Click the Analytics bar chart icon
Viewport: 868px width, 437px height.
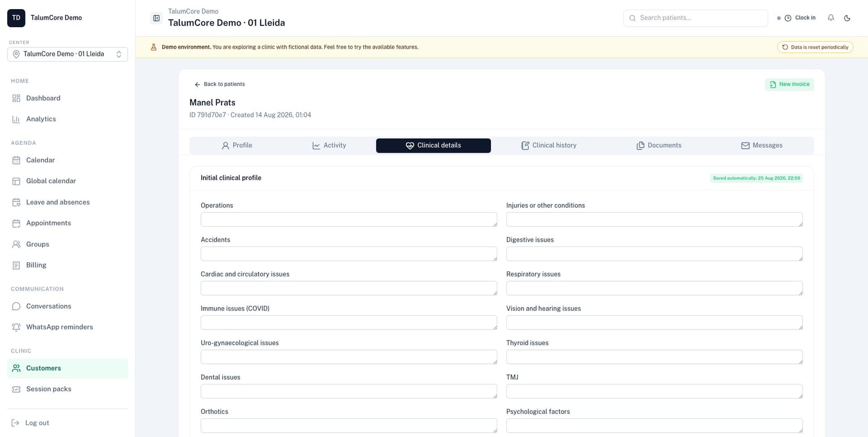[x=16, y=119]
